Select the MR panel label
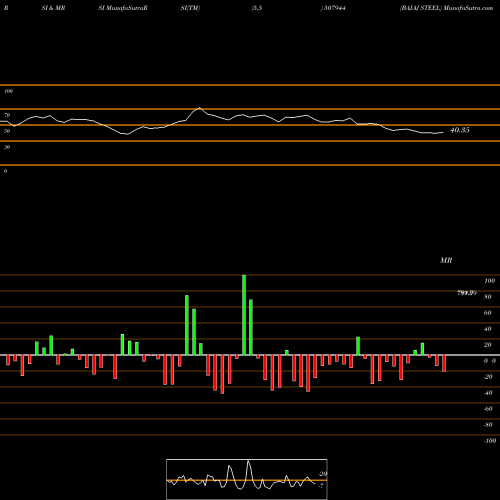Screen dimensions: 500x500 click(x=446, y=260)
